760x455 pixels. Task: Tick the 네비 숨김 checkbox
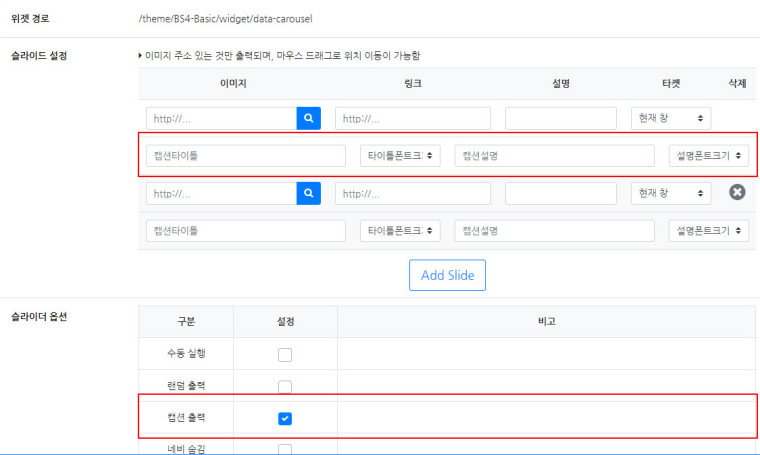pyautogui.click(x=285, y=449)
